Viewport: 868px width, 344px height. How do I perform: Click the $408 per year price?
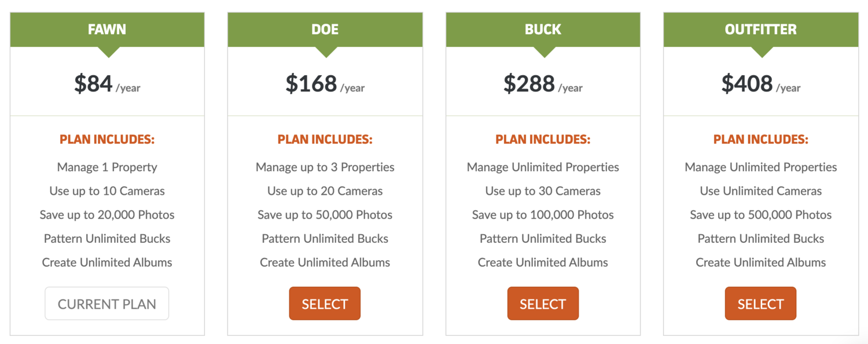760,84
